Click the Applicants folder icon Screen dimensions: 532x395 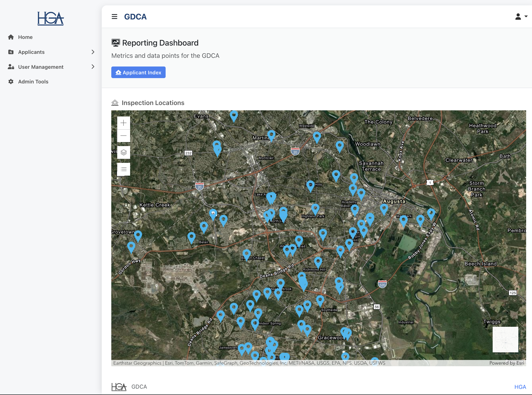(x=11, y=52)
